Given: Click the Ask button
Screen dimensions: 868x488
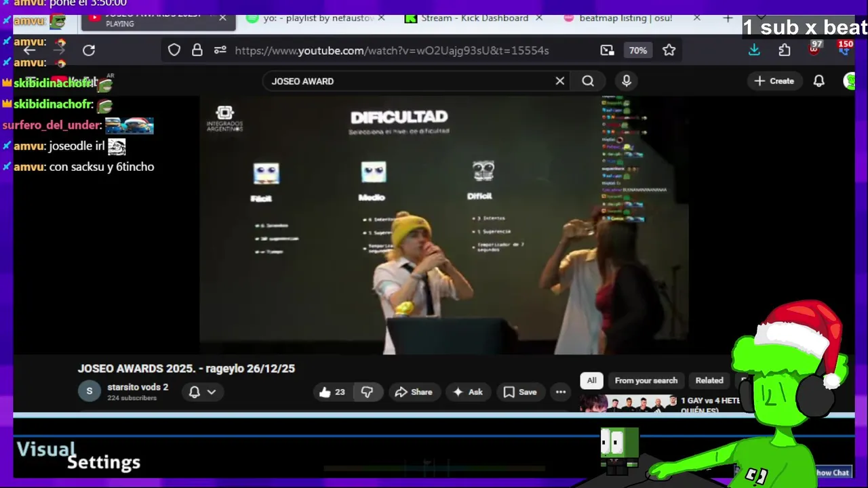Looking at the screenshot, I should (x=468, y=392).
